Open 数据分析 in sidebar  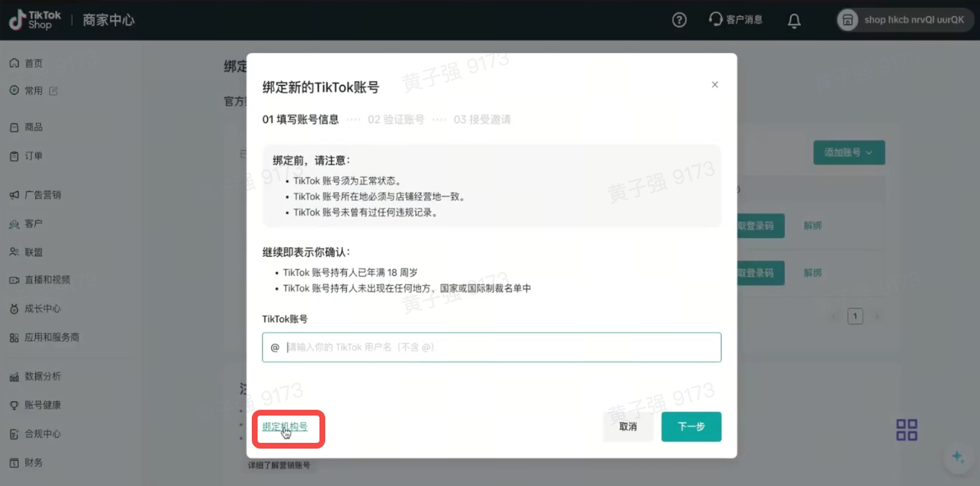point(42,376)
